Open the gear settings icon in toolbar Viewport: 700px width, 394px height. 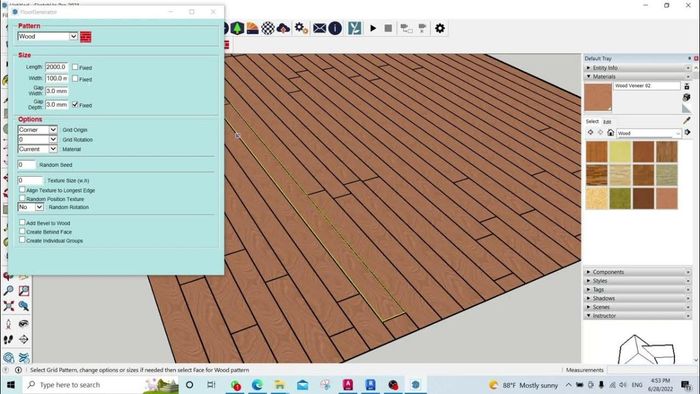pos(440,28)
